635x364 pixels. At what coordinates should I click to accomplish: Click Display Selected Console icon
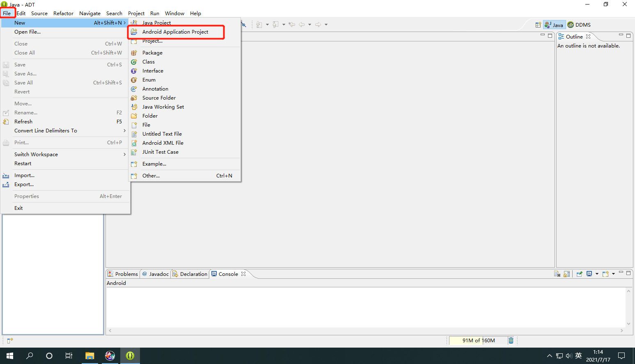pyautogui.click(x=589, y=274)
